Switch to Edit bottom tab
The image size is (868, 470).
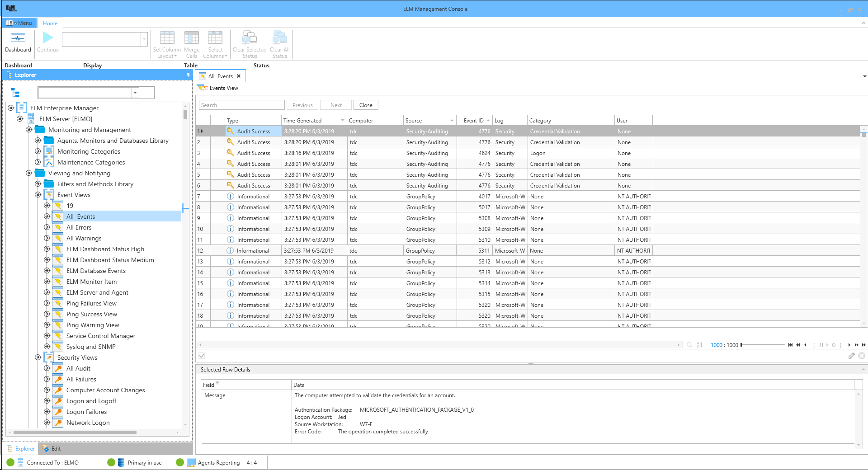52,449
